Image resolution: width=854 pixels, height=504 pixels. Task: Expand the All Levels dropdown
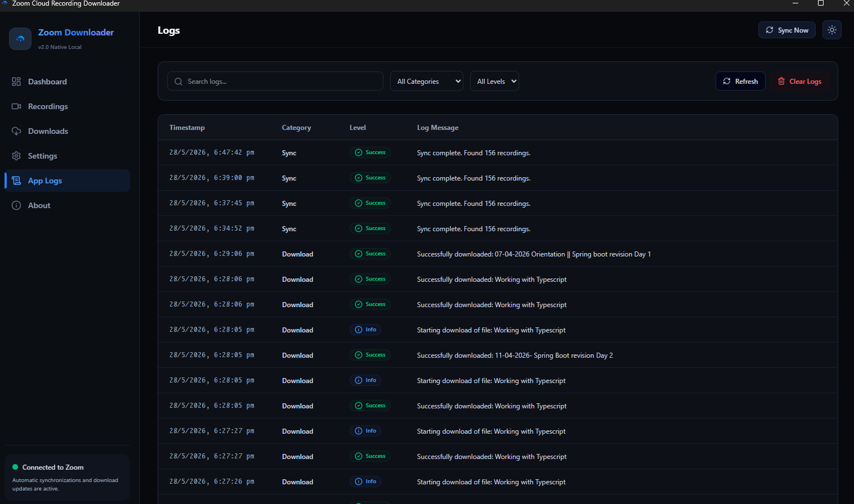click(x=494, y=81)
